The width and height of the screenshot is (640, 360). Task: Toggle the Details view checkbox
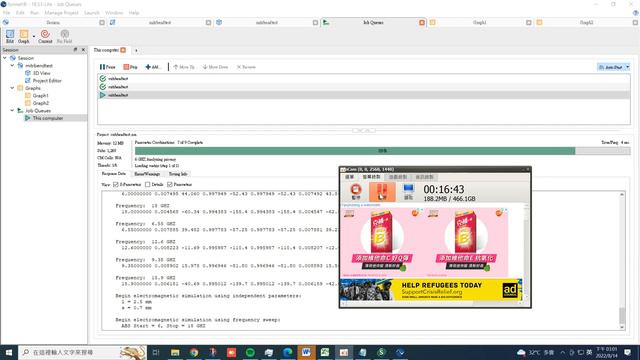148,184
